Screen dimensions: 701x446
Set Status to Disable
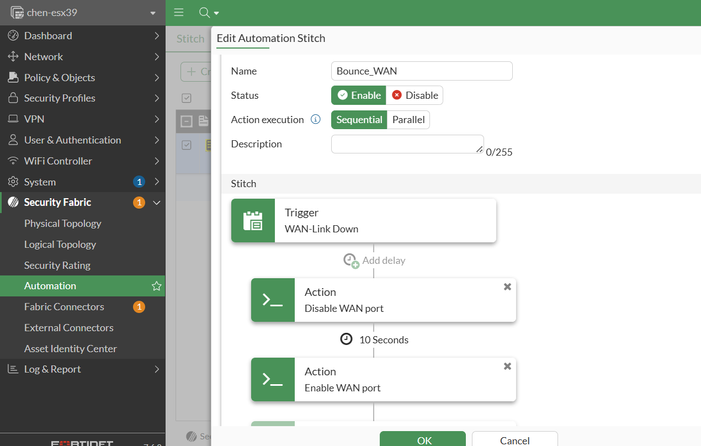pyautogui.click(x=414, y=95)
